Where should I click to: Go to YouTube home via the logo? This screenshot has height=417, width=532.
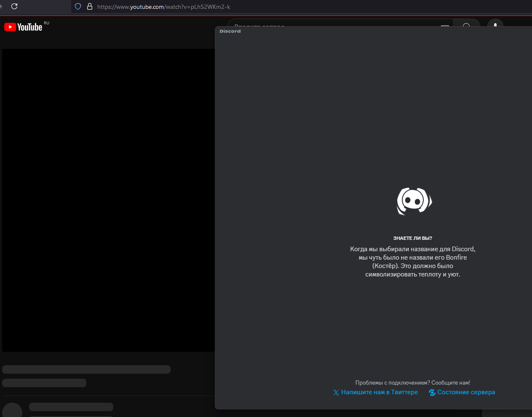coord(23,27)
